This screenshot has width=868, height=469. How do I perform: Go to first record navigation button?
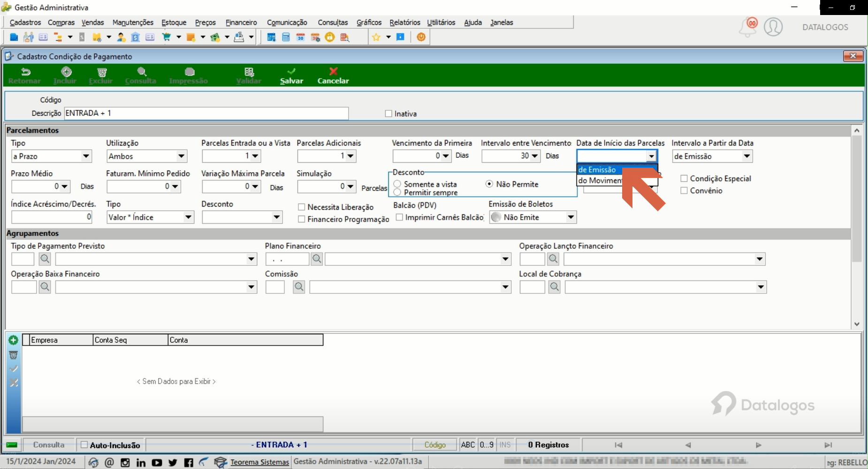click(x=618, y=445)
